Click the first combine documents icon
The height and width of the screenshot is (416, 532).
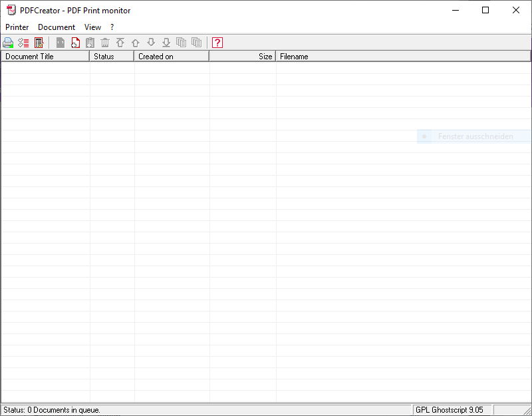pos(182,43)
